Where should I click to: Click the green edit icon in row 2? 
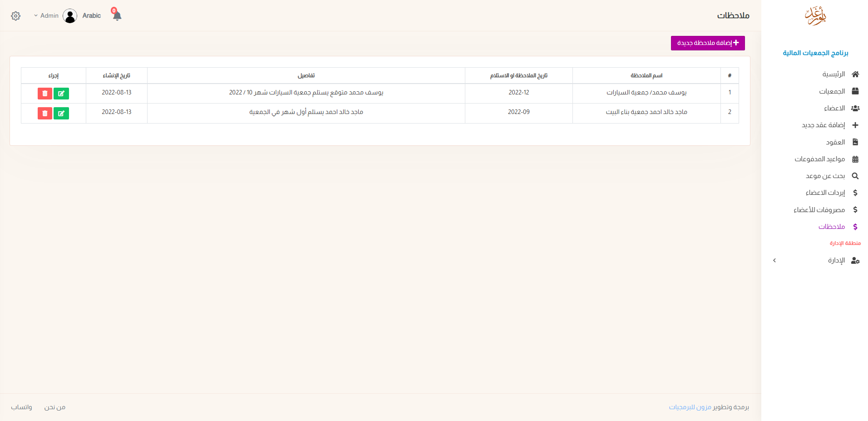[x=61, y=113]
